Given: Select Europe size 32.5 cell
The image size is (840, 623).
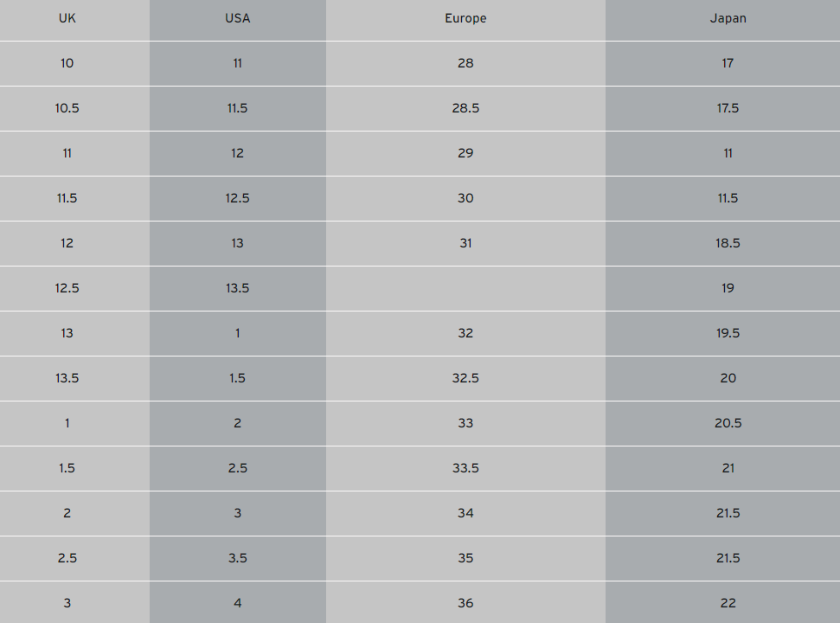Looking at the screenshot, I should pos(465,378).
